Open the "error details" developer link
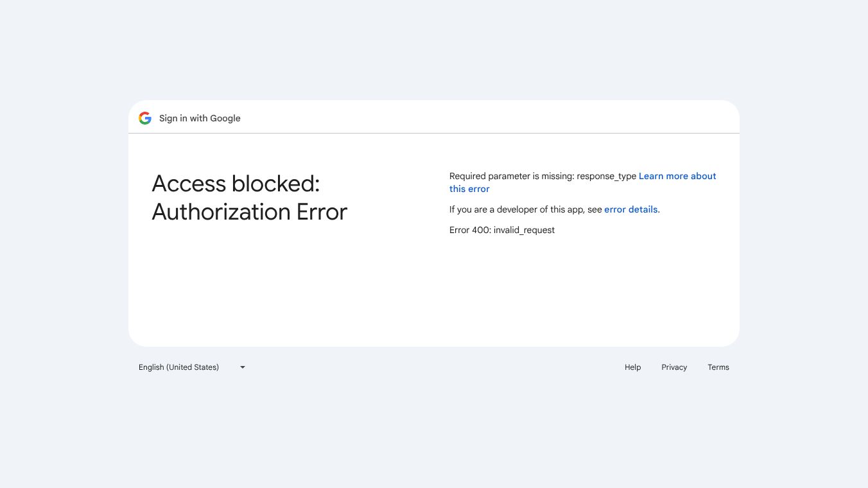 pyautogui.click(x=630, y=209)
